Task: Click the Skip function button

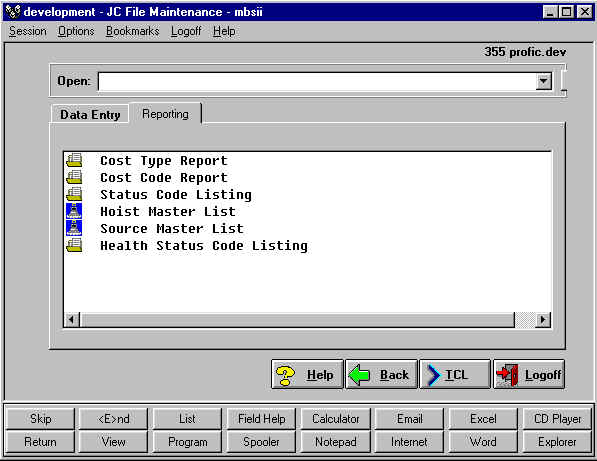Action: [x=40, y=419]
